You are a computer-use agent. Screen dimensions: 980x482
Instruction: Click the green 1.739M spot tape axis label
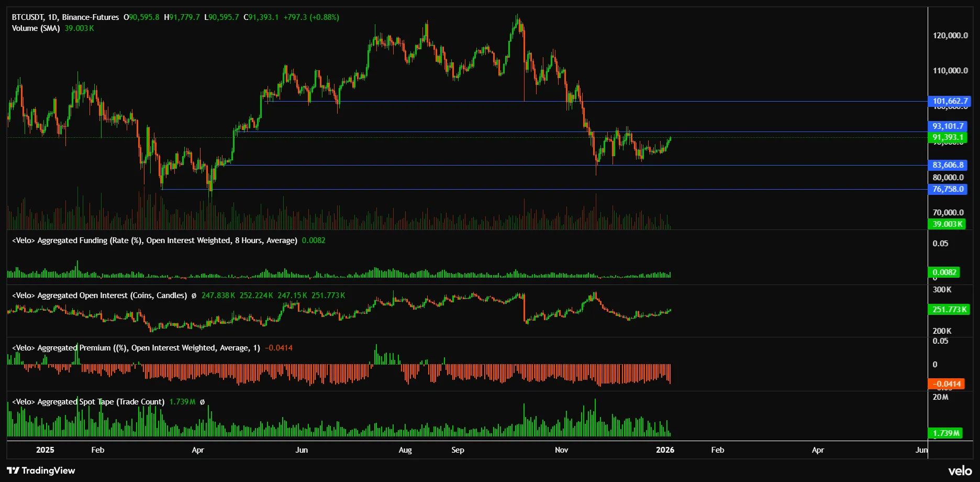pos(945,433)
